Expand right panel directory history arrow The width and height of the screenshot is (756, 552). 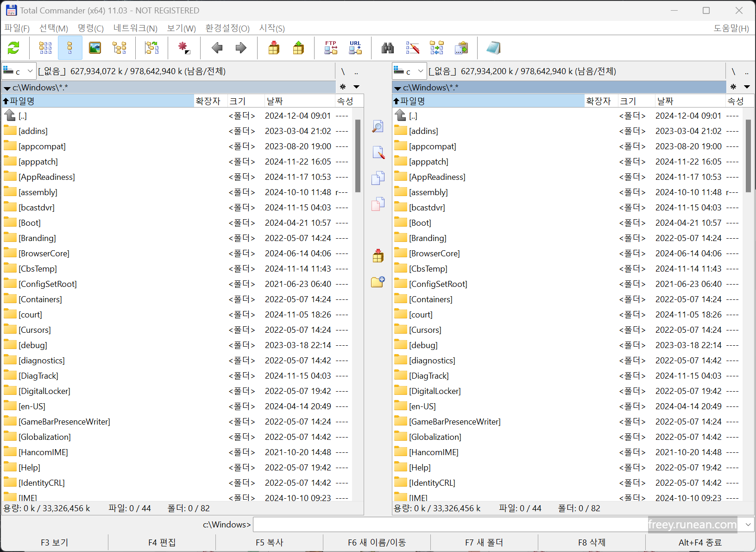[747, 87]
